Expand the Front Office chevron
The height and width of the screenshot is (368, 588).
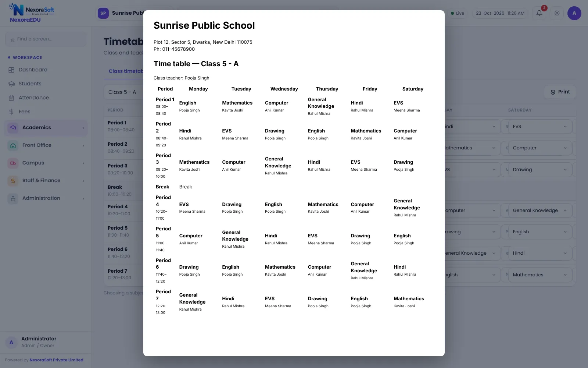click(x=83, y=145)
